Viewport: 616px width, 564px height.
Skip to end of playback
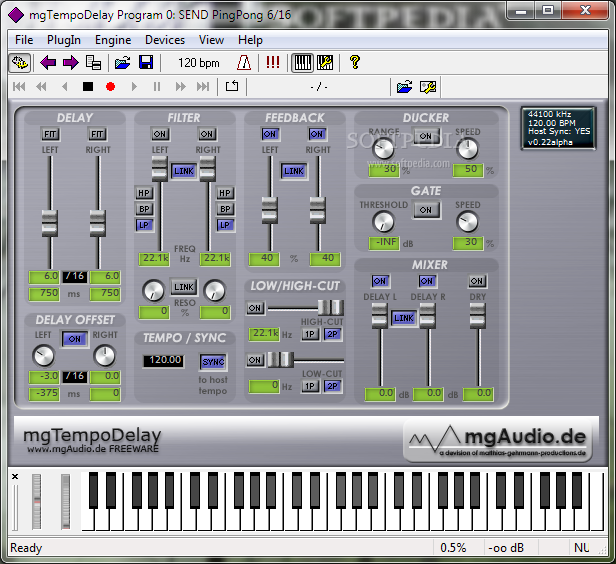point(203,87)
